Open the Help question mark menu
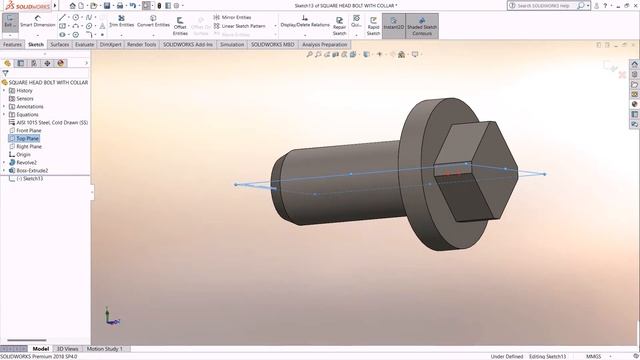Image resolution: width=640 pixels, height=360 pixels. pyautogui.click(x=605, y=6)
